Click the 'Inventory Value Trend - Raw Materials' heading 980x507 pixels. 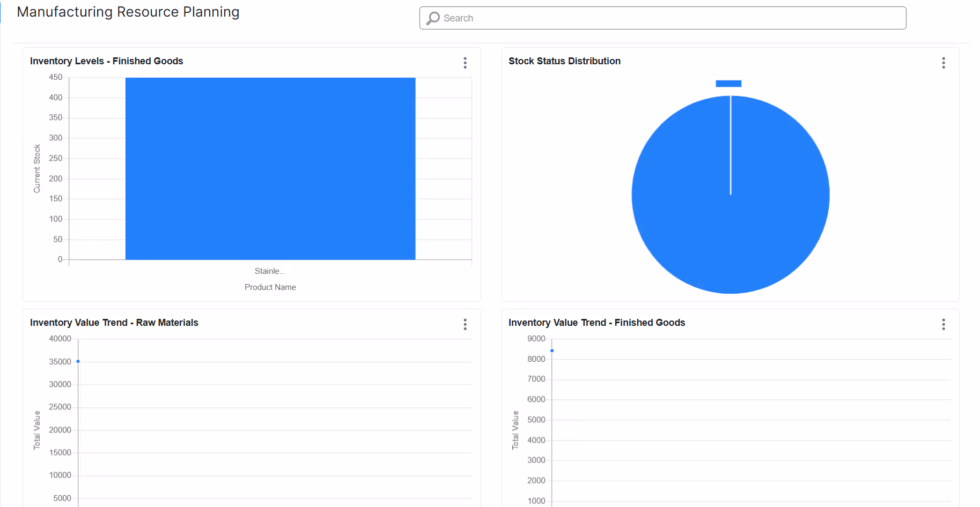click(x=114, y=323)
